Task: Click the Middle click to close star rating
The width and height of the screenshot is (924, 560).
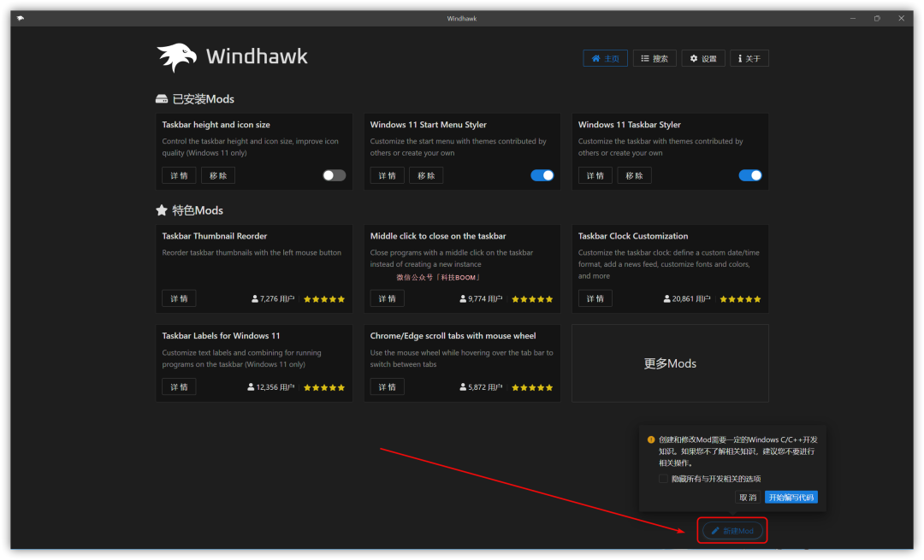Action: 532,299
